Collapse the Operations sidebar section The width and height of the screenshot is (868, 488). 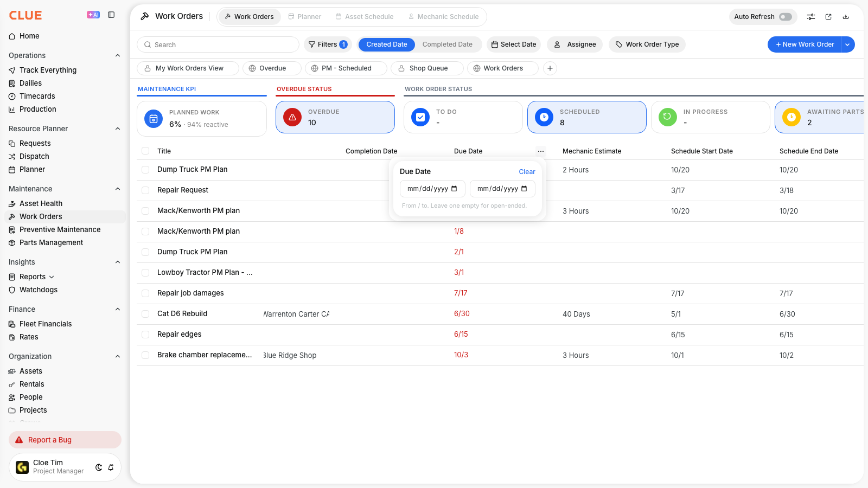118,55
